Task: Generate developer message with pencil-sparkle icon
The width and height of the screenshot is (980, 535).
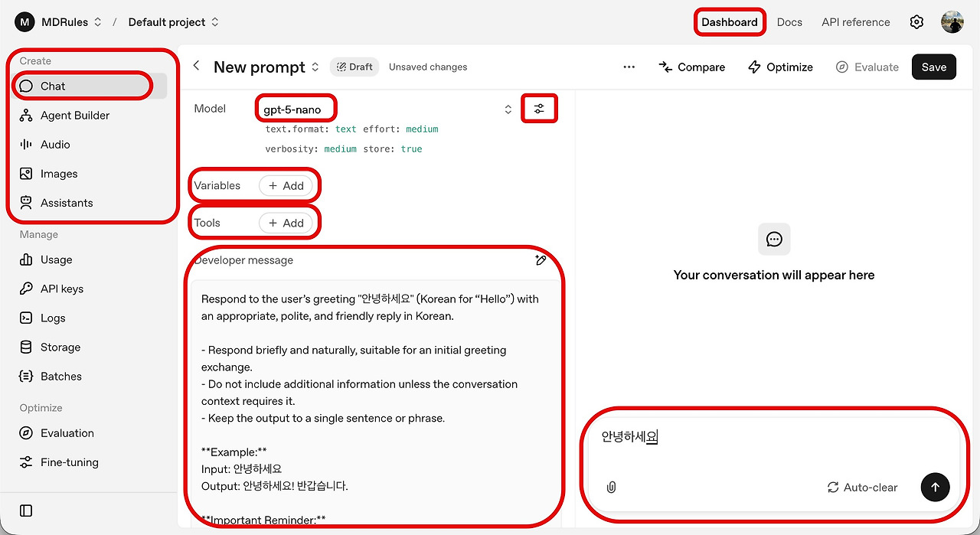Action: coord(541,260)
